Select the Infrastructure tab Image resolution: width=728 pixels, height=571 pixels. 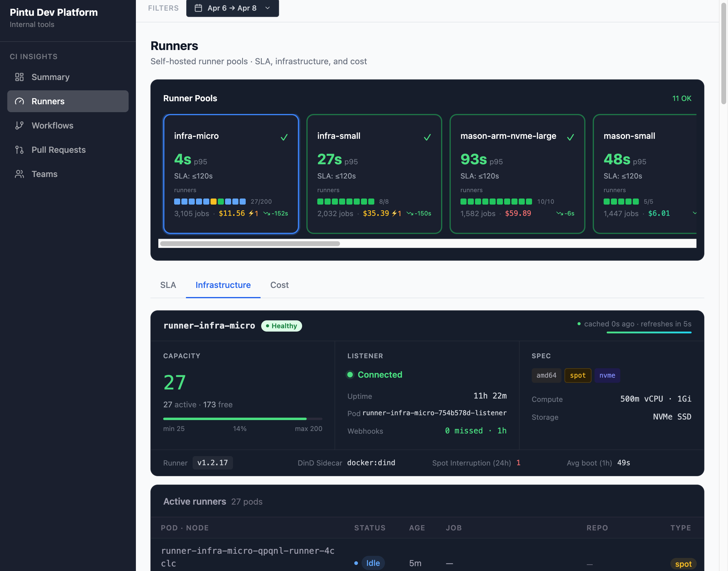click(x=223, y=285)
